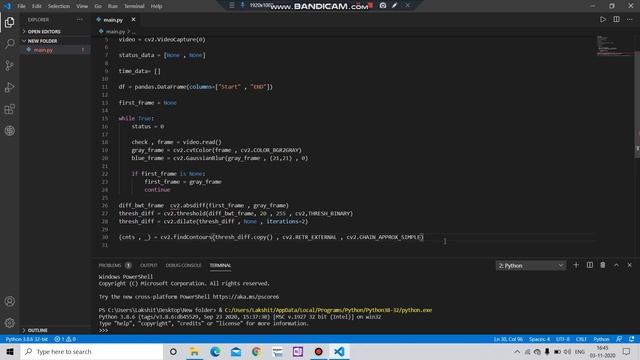Open notifications bell in status bar

point(632,339)
